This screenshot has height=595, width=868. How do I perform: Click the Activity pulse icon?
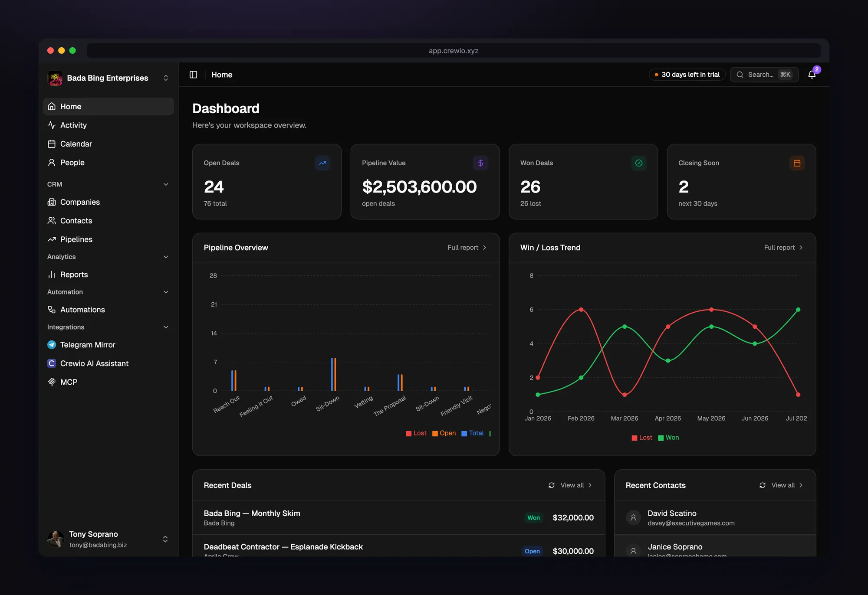tap(52, 125)
